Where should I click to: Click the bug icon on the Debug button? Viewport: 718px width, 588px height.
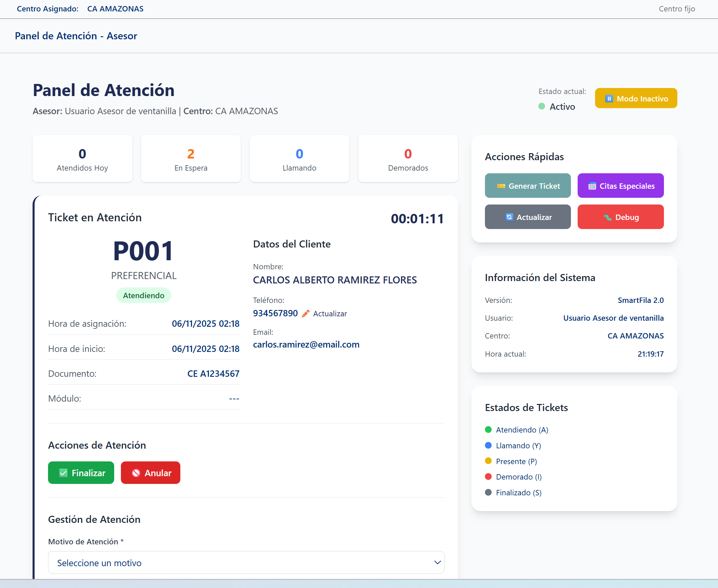608,217
